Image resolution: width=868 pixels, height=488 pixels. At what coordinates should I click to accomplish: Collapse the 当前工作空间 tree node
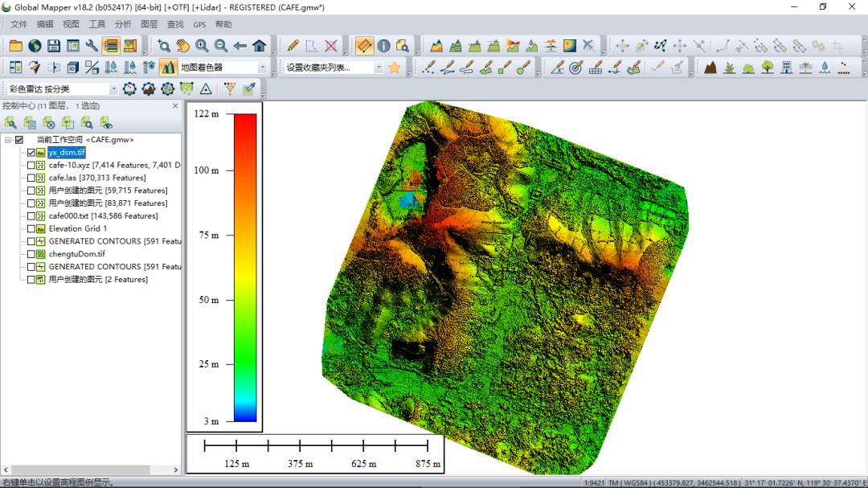7,140
